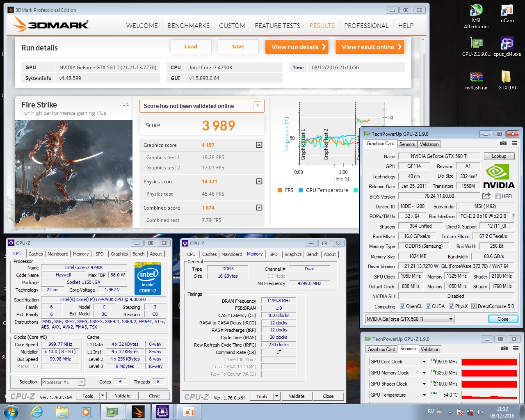Click the GPU-Z Lookup button
525x420 pixels.
(x=499, y=156)
